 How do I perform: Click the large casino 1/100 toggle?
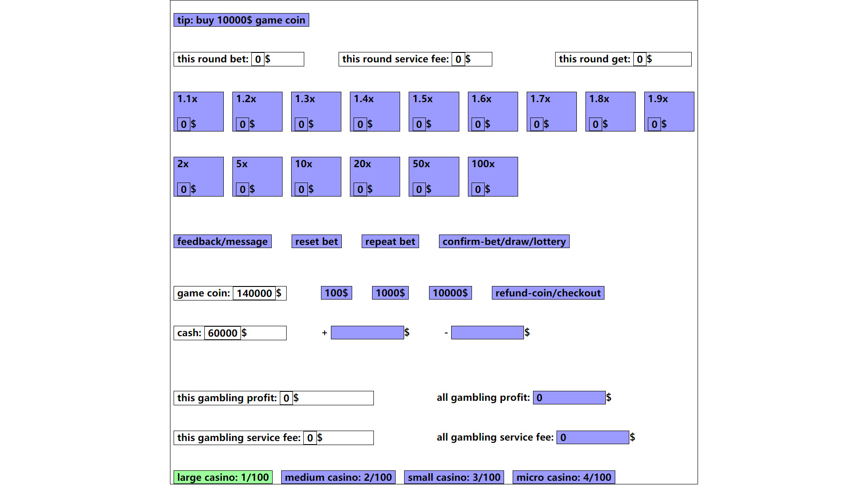click(223, 477)
